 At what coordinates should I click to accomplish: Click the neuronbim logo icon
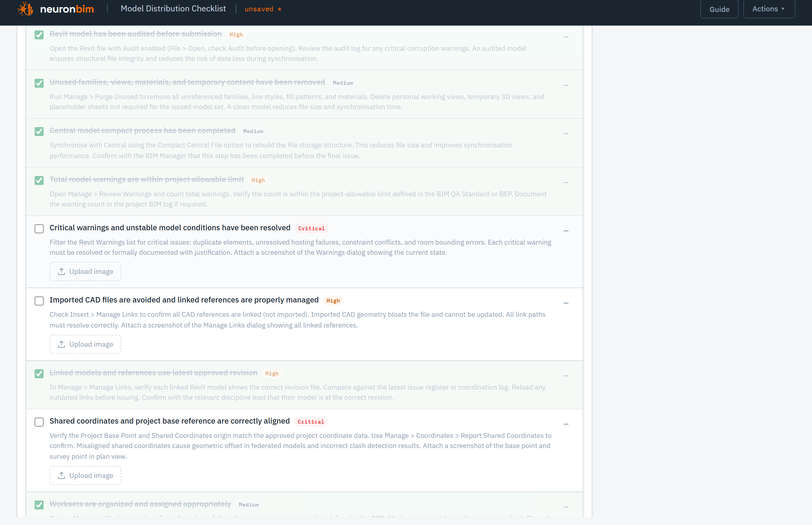pyautogui.click(x=25, y=9)
